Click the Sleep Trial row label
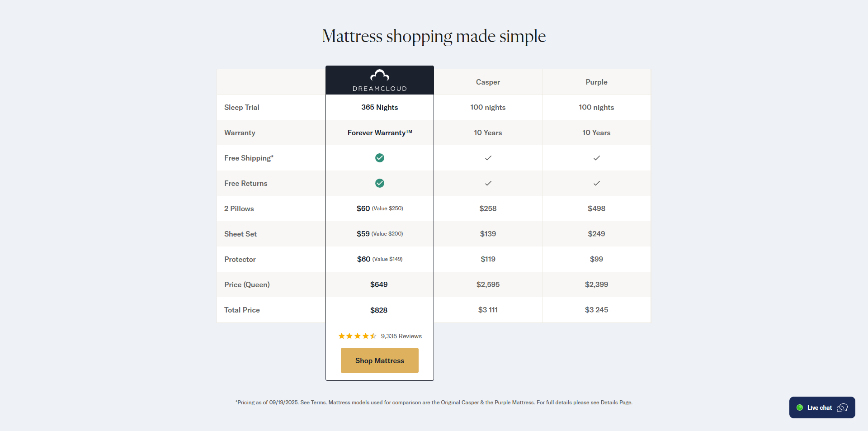Viewport: 868px width, 431px height. 241,107
